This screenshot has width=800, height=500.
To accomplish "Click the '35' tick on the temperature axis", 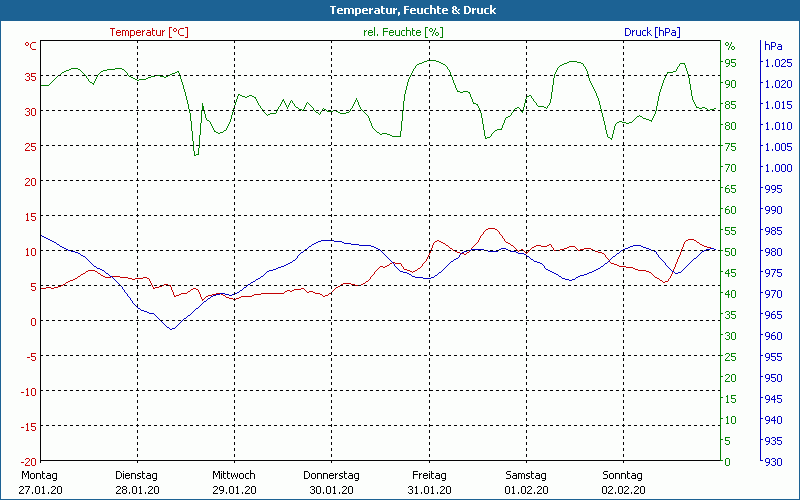I will pyautogui.click(x=31, y=76).
